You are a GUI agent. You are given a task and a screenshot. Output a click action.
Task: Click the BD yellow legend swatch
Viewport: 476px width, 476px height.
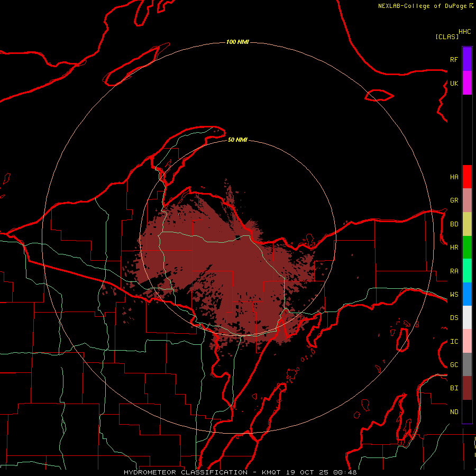pos(467,224)
